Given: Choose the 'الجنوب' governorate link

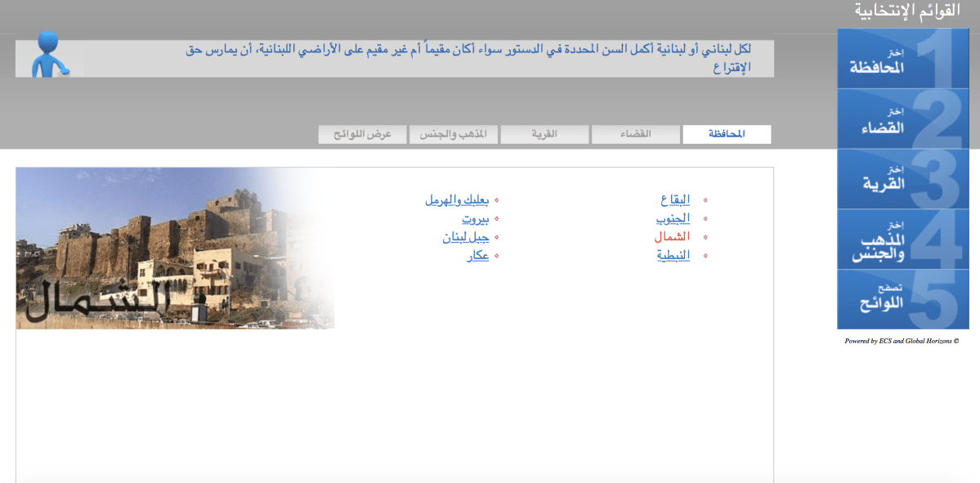Looking at the screenshot, I should coord(673,218).
